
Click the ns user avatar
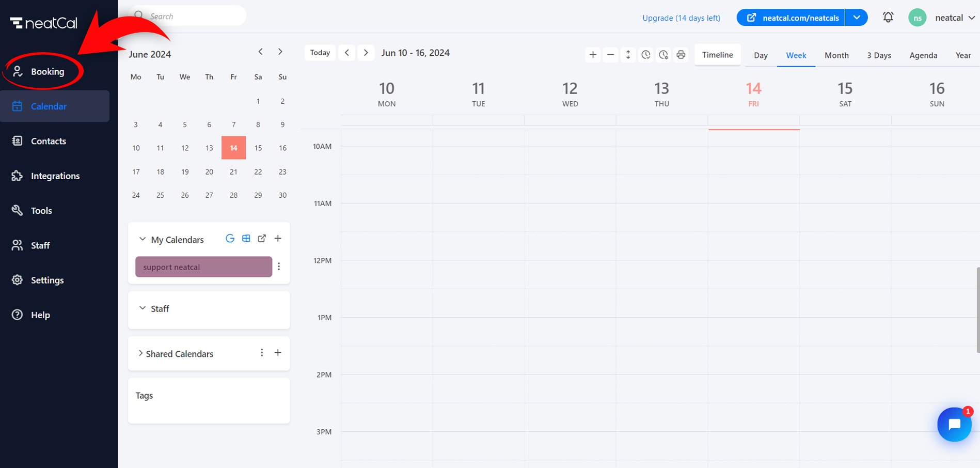point(918,18)
